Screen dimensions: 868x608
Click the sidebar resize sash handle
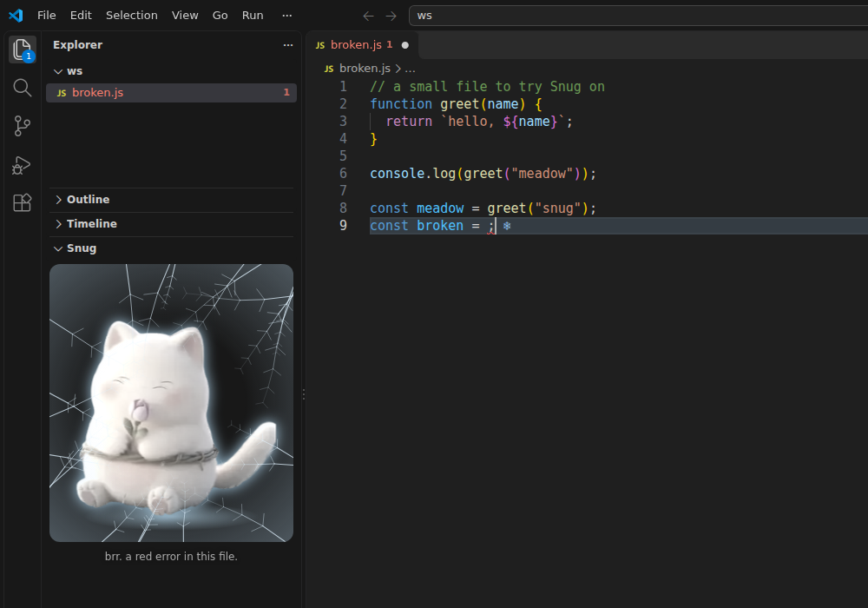click(x=304, y=394)
